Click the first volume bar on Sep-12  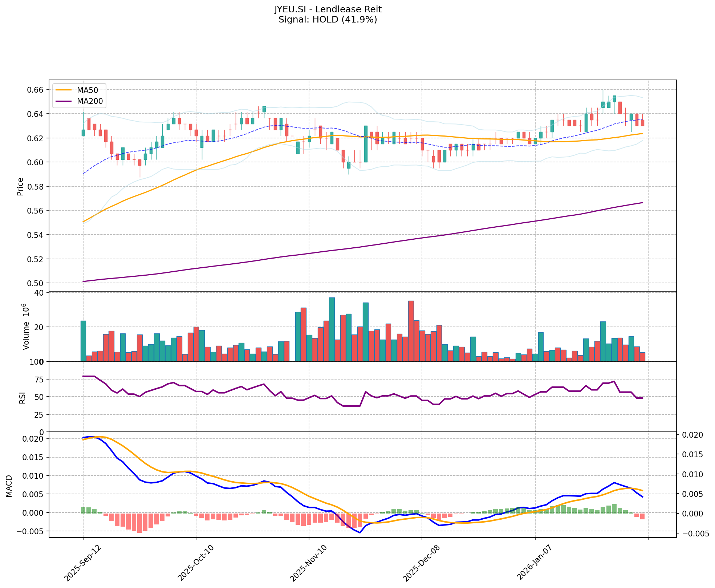coord(83,341)
